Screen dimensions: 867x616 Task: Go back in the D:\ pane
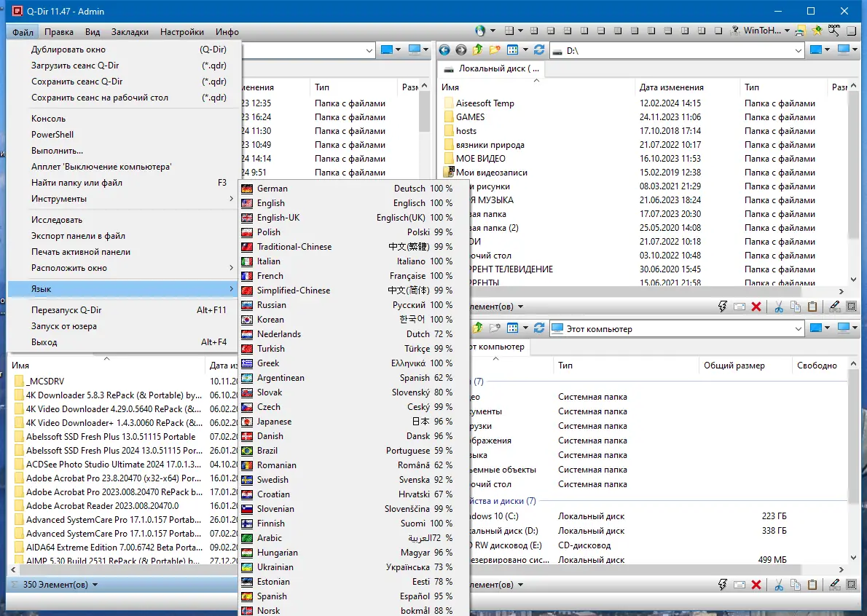click(x=444, y=50)
